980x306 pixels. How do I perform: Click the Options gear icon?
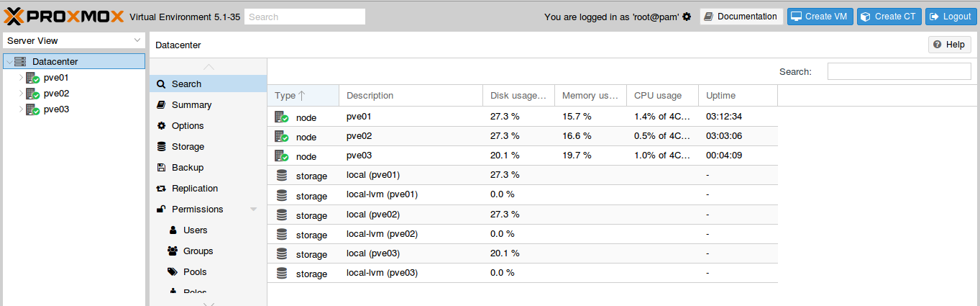(x=161, y=126)
